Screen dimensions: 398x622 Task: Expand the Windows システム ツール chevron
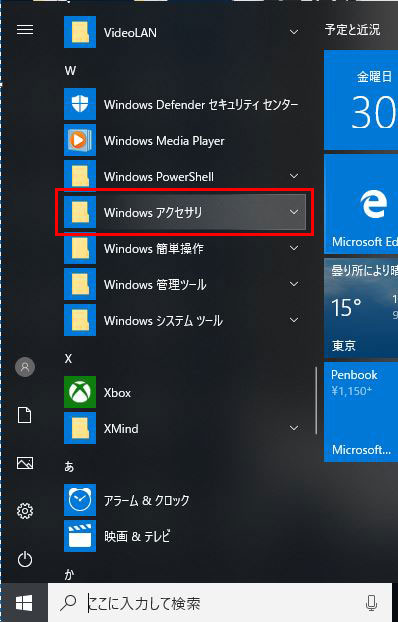[294, 320]
